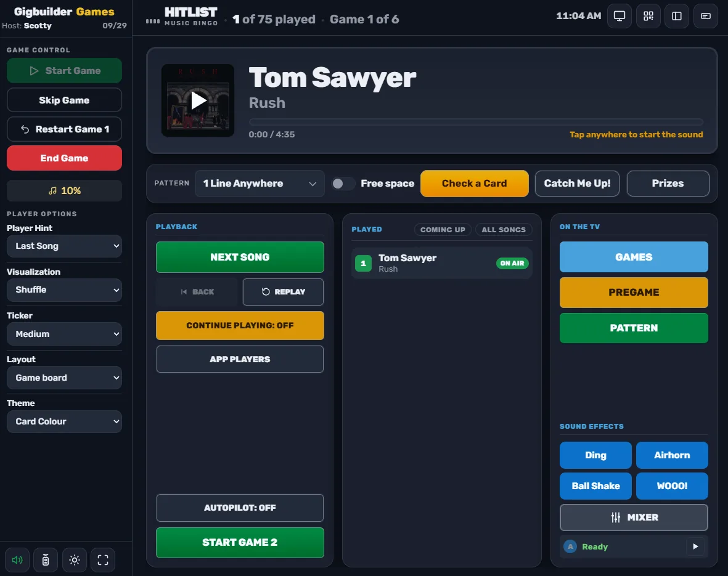The image size is (728, 576).
Task: Click the play overlay on album art
Action: click(x=198, y=100)
